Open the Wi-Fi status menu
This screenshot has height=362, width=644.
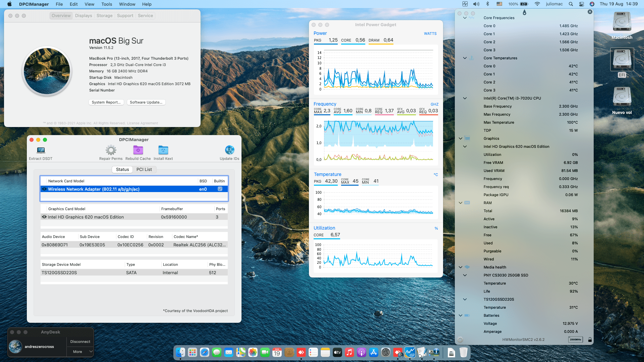(537, 4)
